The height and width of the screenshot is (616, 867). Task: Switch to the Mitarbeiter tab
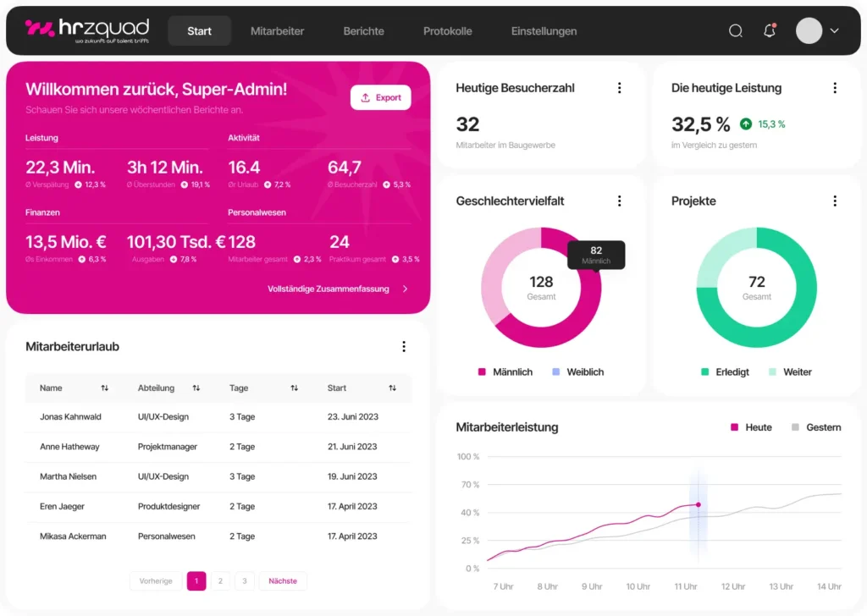pos(277,31)
